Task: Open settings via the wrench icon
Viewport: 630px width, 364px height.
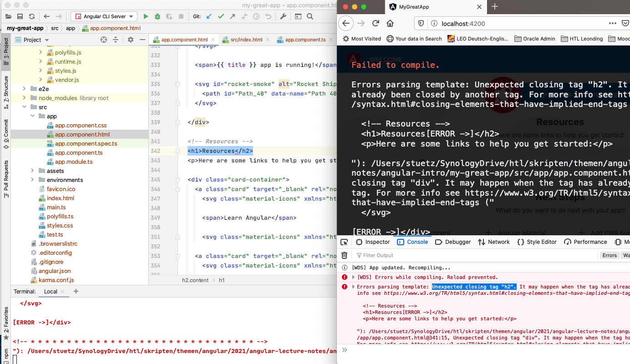Action: pos(283,16)
